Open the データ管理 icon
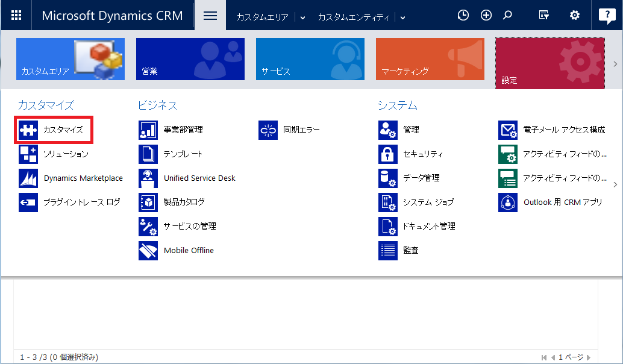 pos(388,178)
